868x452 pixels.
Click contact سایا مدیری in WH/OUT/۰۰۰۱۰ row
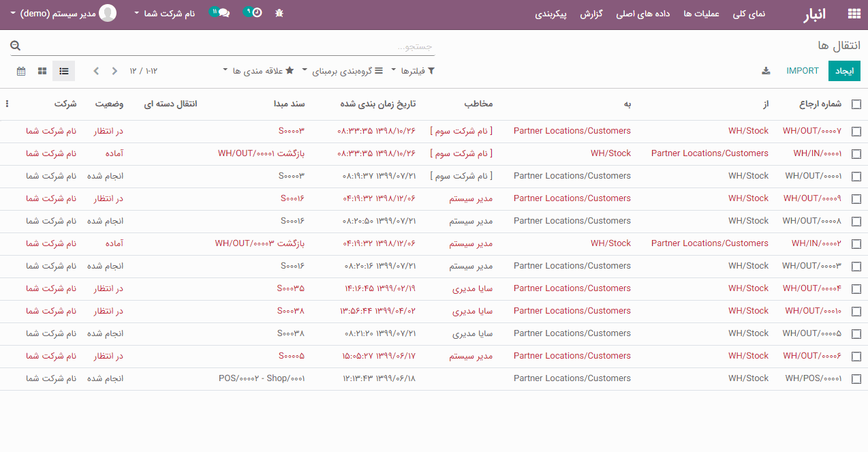pyautogui.click(x=472, y=311)
